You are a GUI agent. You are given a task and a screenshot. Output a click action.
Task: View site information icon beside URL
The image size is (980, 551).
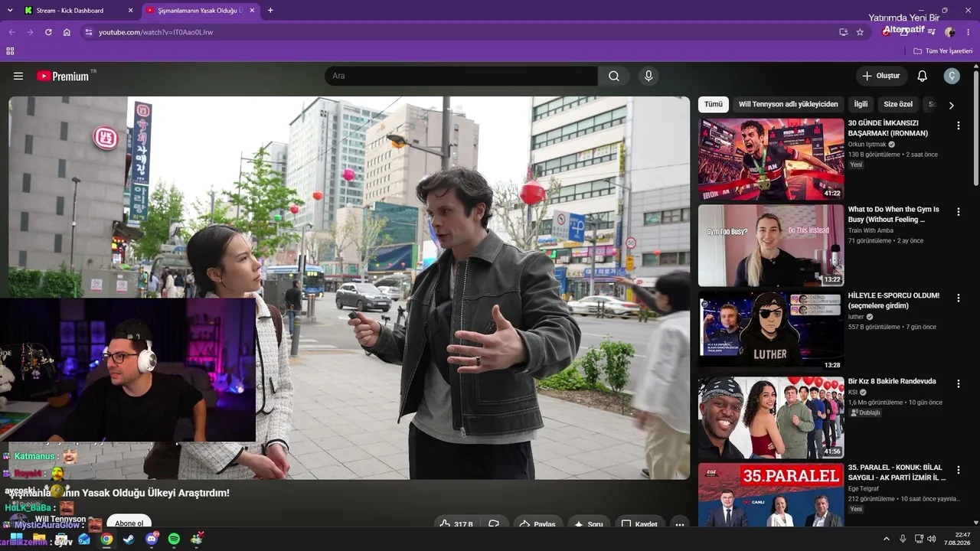88,32
